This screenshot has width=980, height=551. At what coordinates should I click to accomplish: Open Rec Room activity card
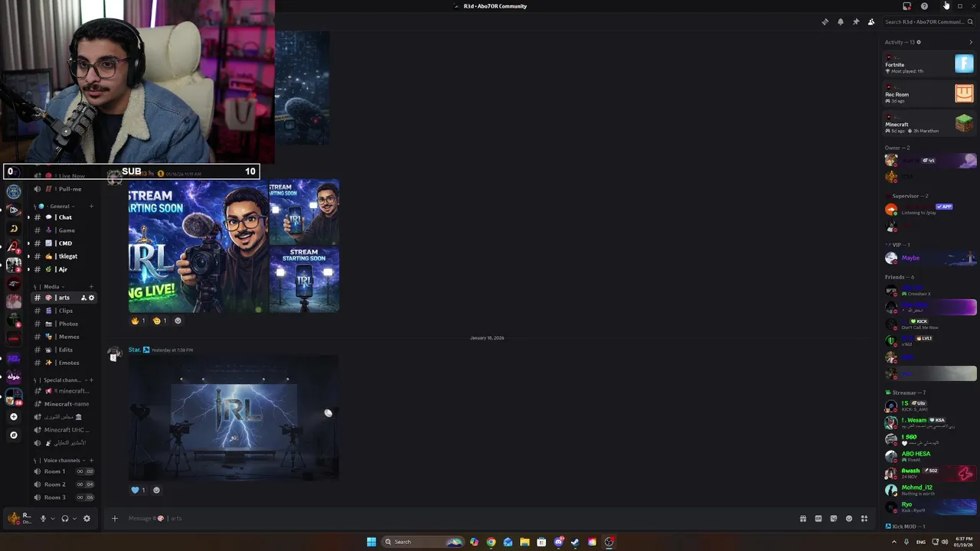(x=929, y=94)
